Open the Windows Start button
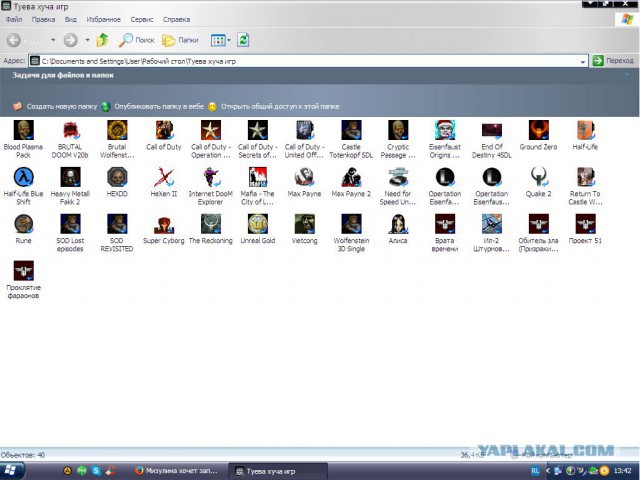The height and width of the screenshot is (480, 640). click(x=11, y=471)
